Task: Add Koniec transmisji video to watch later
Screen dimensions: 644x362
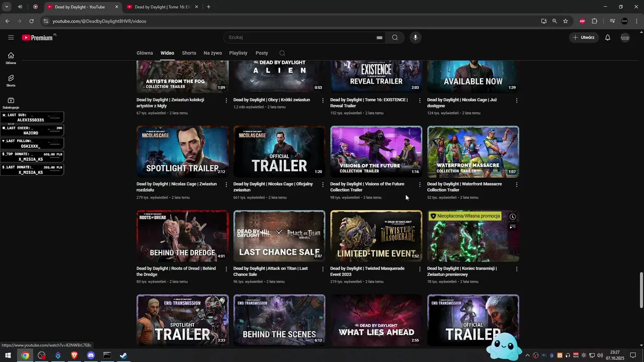Action: (512, 217)
